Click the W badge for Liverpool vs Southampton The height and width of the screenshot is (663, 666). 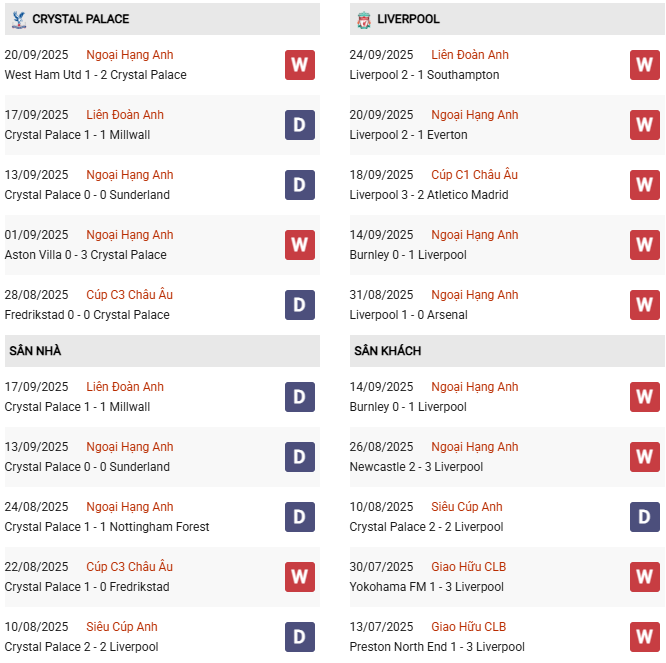pos(644,65)
